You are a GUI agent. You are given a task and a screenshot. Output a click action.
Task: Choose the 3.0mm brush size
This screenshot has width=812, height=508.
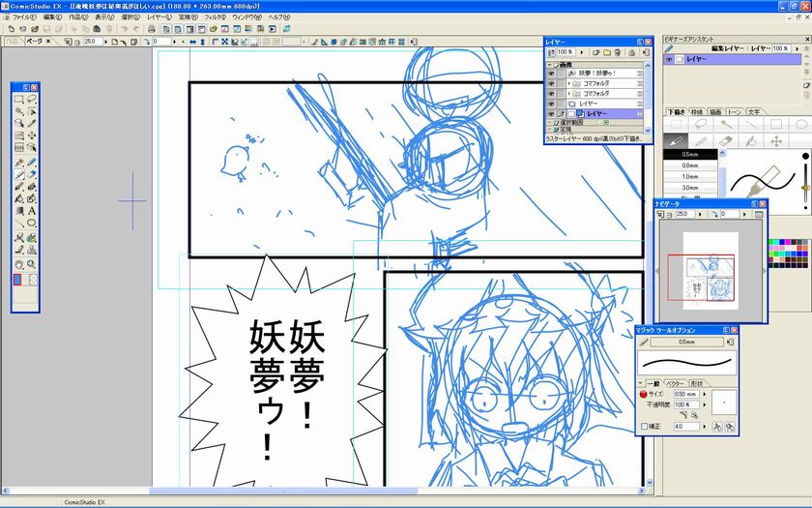coord(690,188)
